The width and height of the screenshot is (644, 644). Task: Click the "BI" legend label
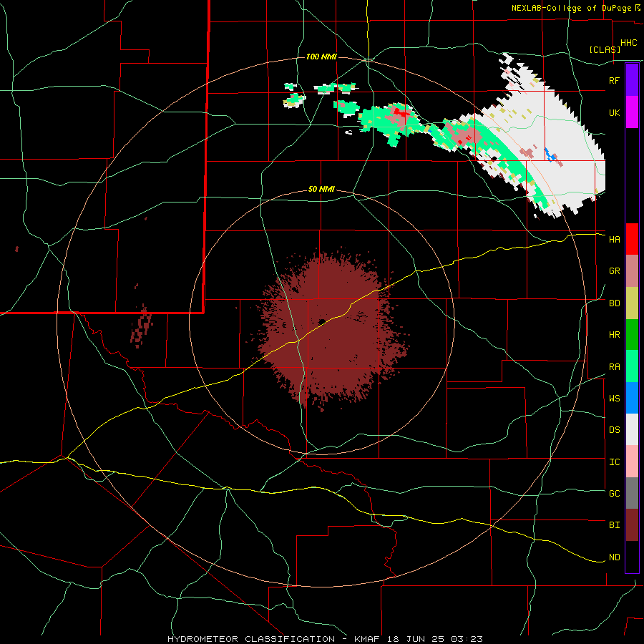614,525
